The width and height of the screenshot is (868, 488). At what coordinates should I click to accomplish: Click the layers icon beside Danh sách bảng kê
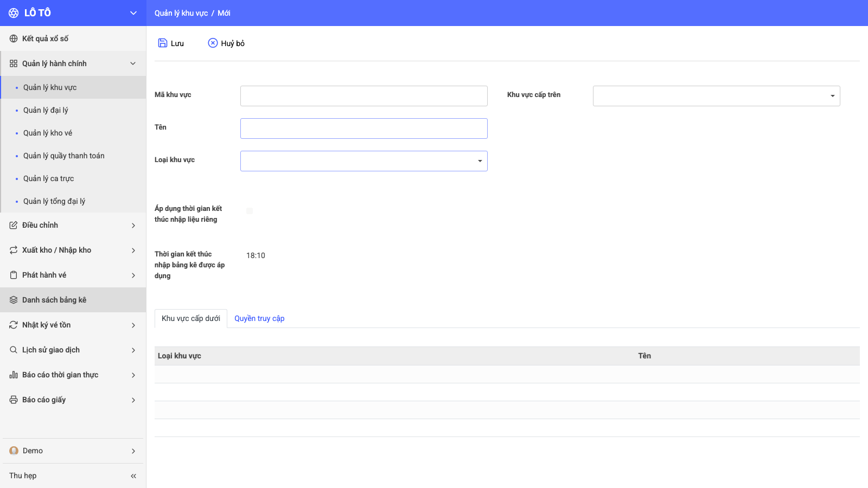pyautogui.click(x=14, y=300)
